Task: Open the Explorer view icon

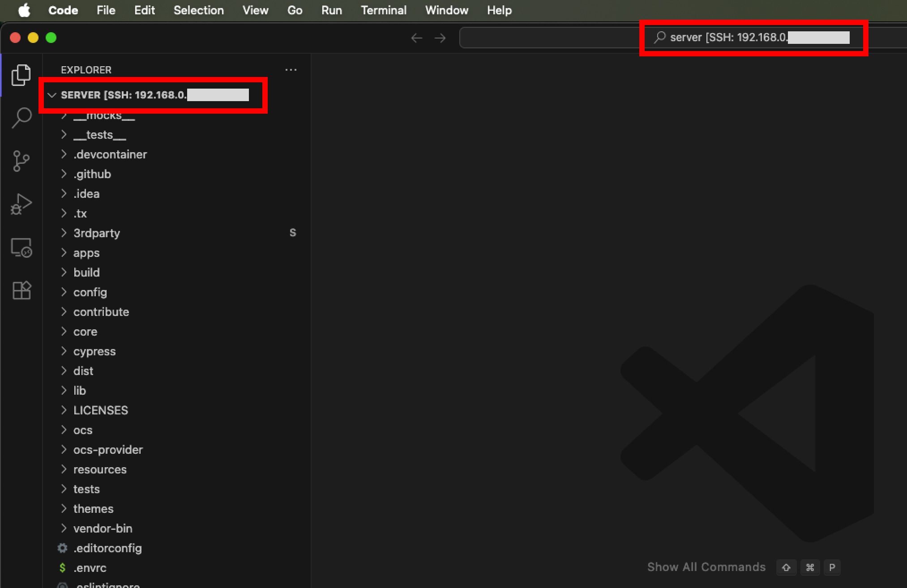Action: (21, 75)
